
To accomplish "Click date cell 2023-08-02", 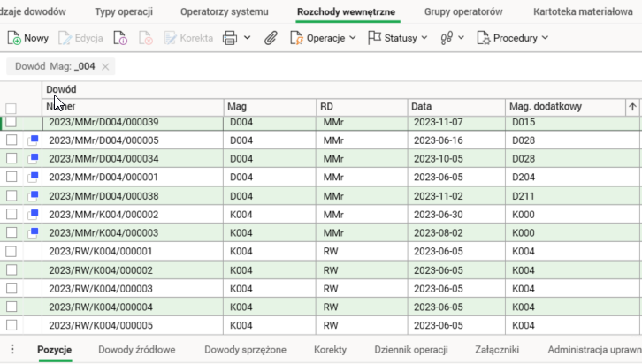I will 438,232.
